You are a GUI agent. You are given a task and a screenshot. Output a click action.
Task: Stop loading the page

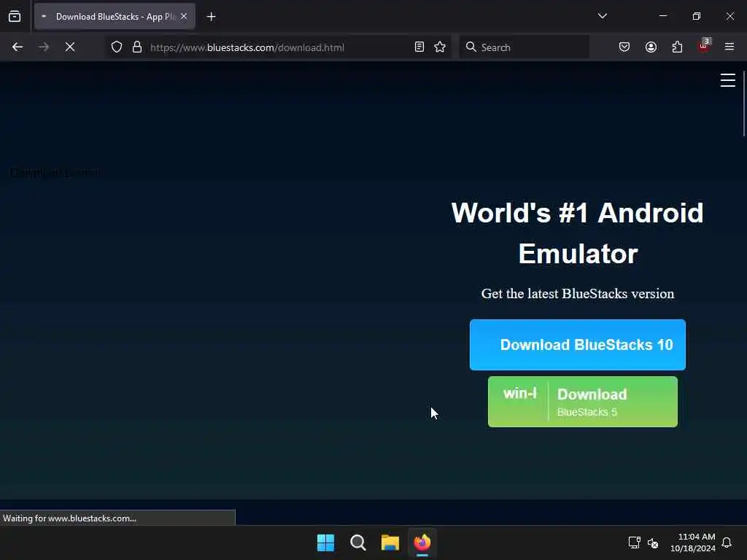(x=70, y=47)
